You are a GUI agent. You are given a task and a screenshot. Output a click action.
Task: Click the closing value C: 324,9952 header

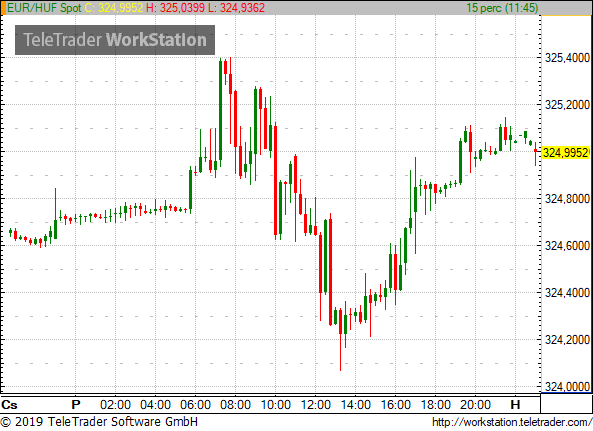click(114, 8)
